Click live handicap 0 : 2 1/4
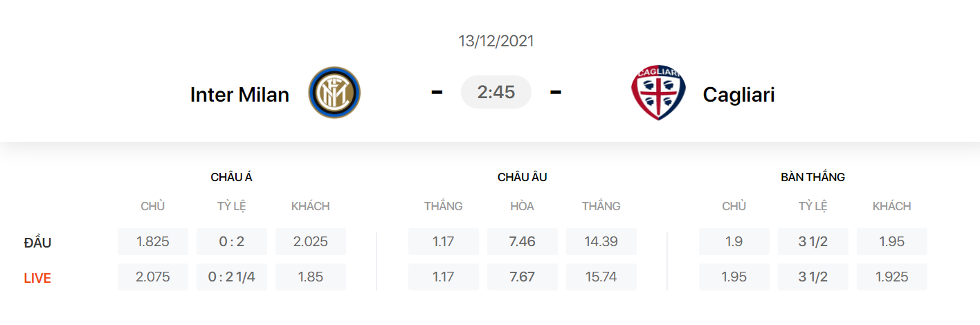Screen dimensions: 980x325 [232, 277]
